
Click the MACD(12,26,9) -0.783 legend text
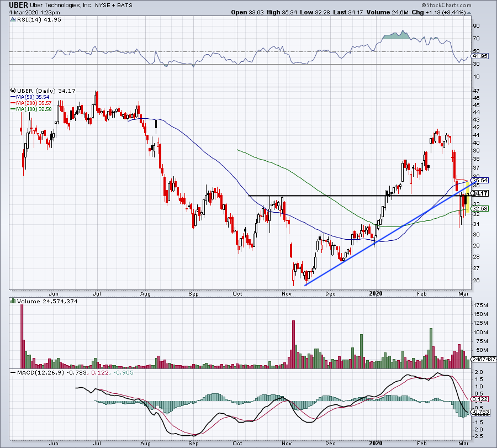tap(52, 372)
